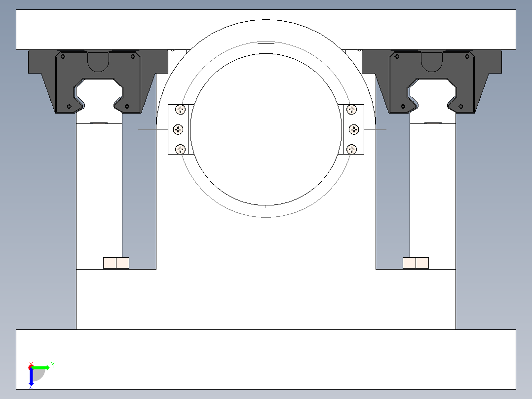532x399 pixels.
Task: Select the beige bolt heads at right column base
Action: [x=416, y=263]
